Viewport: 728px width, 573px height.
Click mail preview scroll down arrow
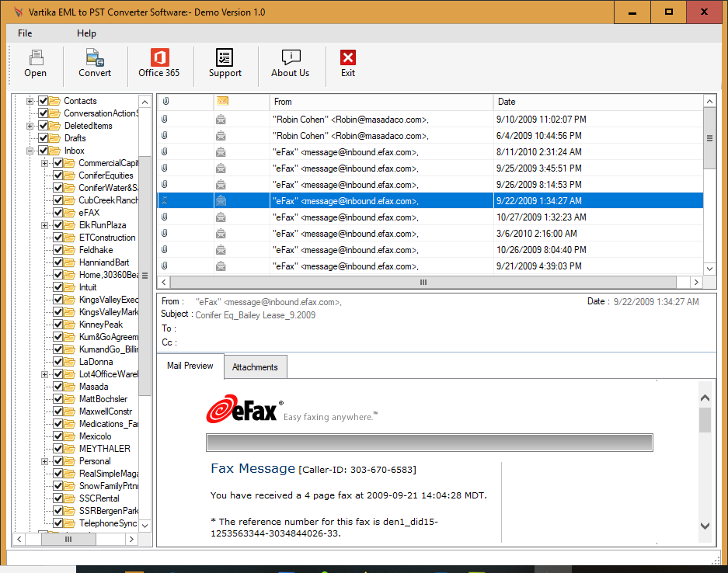(x=705, y=526)
